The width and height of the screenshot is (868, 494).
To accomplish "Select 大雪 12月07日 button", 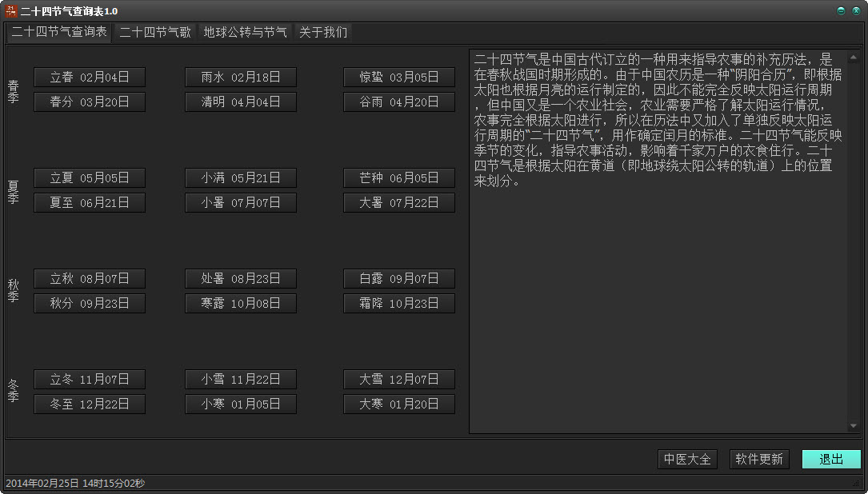I will coord(399,380).
